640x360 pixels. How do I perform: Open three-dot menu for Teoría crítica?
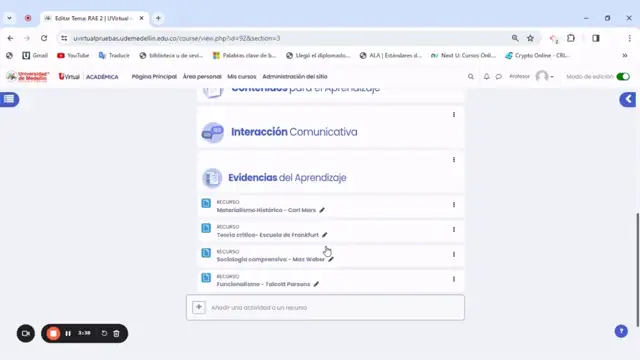pos(454,230)
